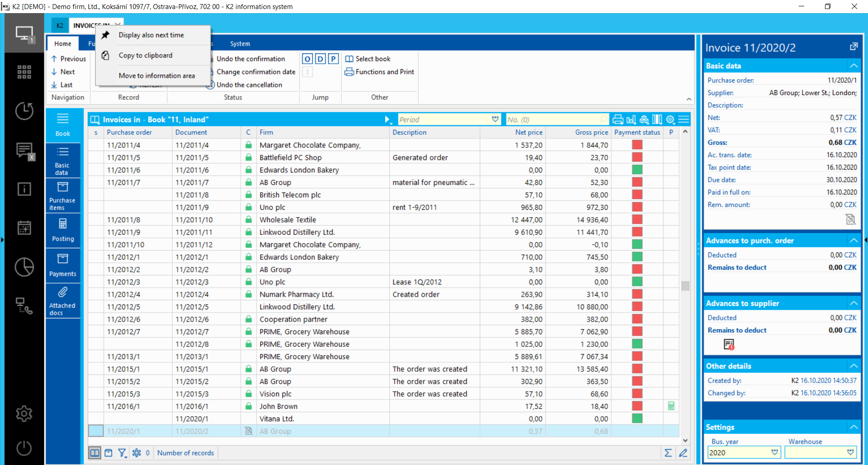Open the settings gear in left sidebar

(24, 413)
